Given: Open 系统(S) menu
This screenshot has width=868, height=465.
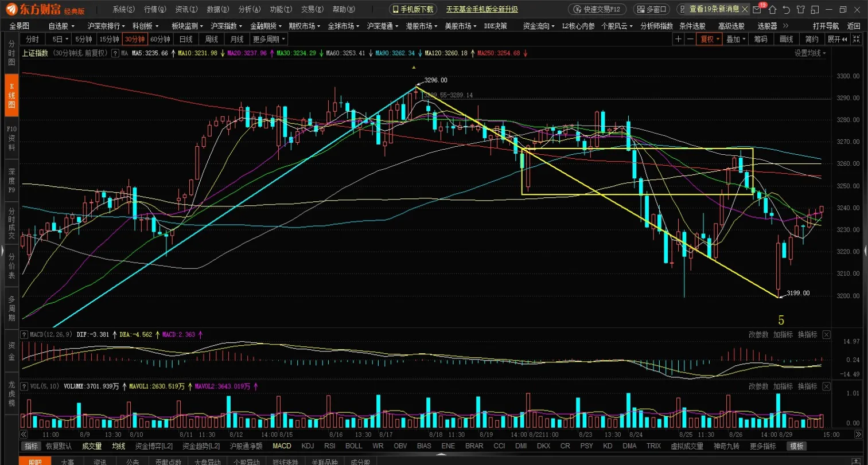Looking at the screenshot, I should pyautogui.click(x=123, y=9).
